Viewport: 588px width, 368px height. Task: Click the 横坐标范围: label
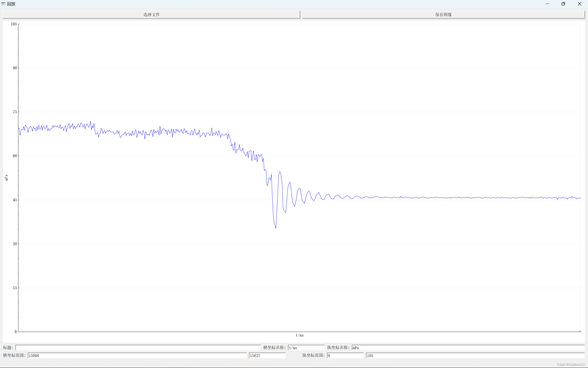click(x=14, y=355)
